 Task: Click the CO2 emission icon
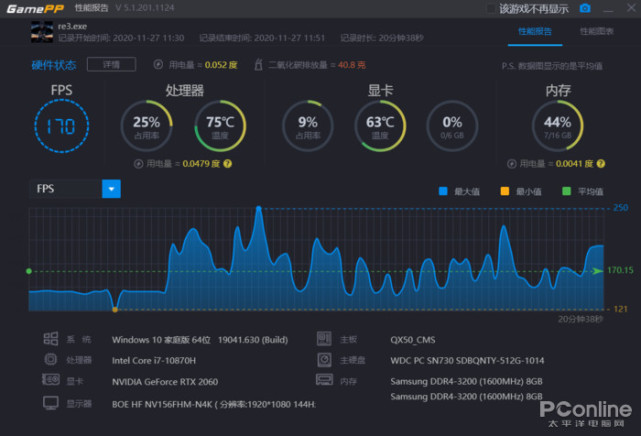(x=258, y=65)
